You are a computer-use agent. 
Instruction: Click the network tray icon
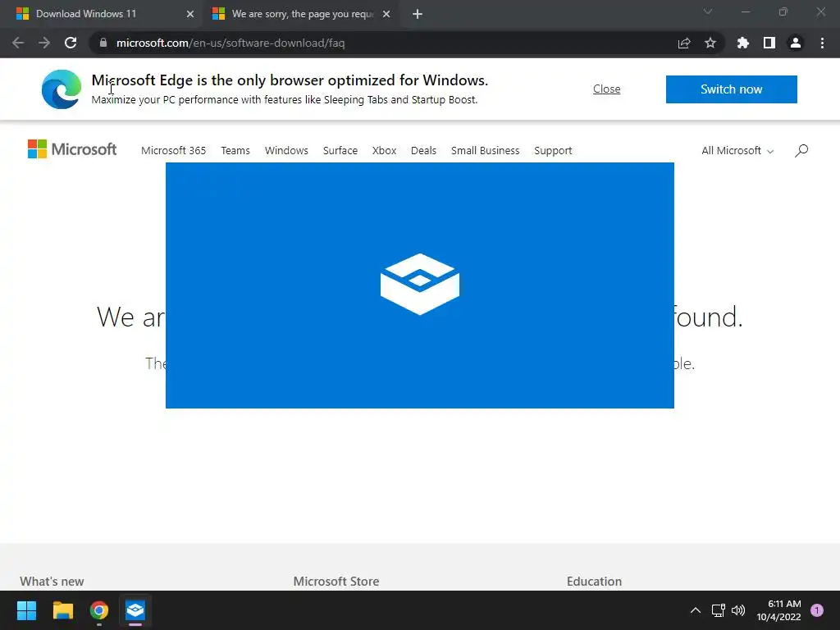718,610
